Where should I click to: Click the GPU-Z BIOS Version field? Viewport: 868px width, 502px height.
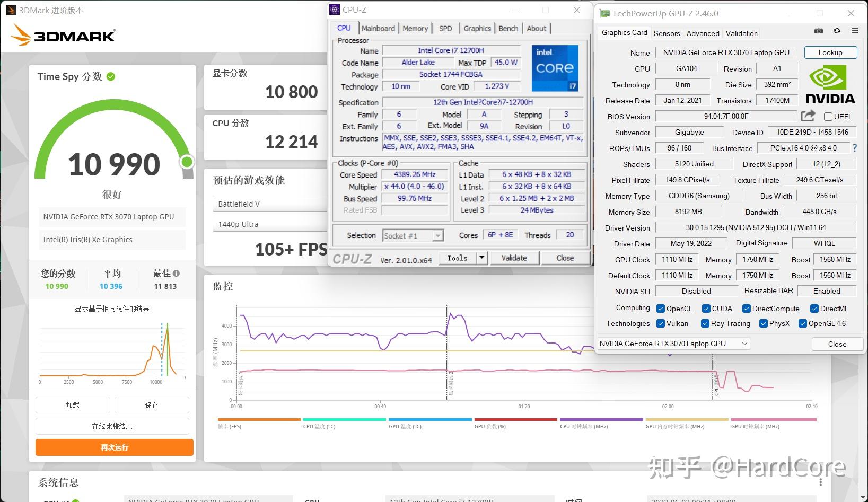point(726,116)
